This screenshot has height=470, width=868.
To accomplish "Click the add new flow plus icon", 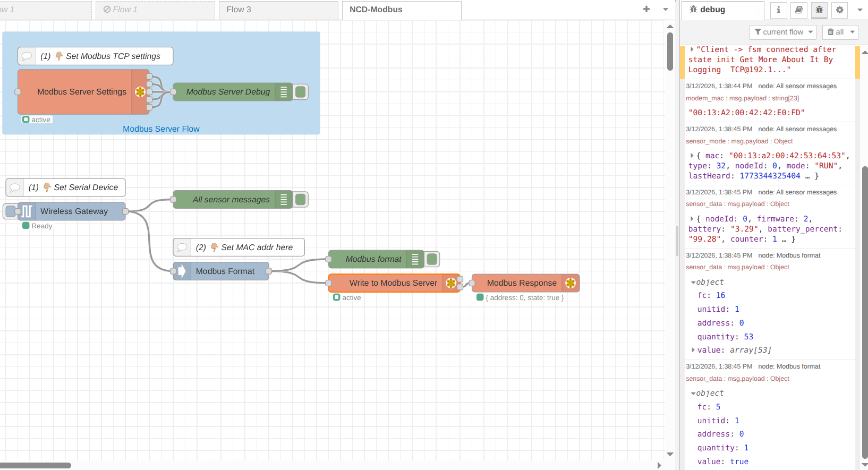I will pos(646,9).
